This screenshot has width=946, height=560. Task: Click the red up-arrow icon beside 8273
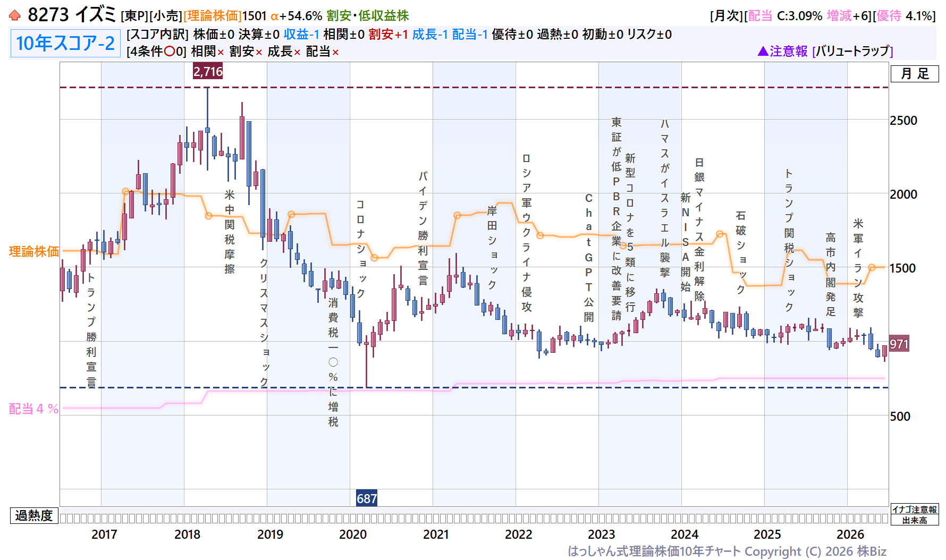coord(15,15)
